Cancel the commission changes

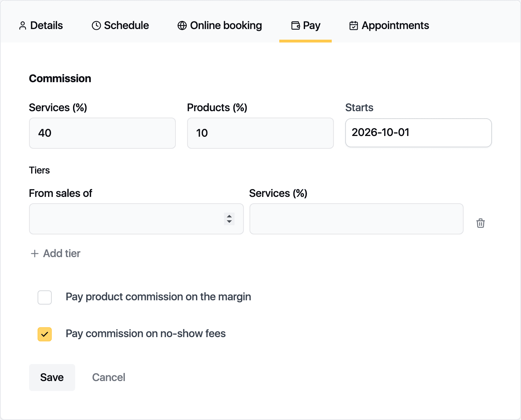click(109, 378)
